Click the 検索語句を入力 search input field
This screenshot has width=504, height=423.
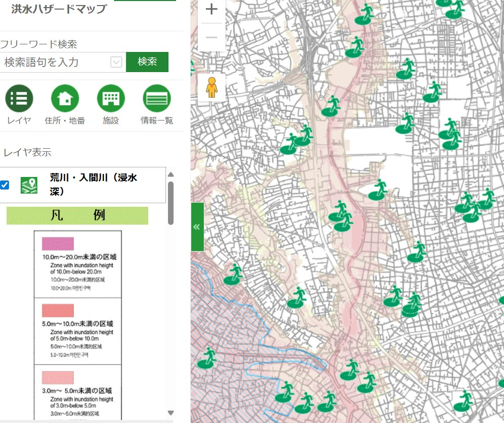click(54, 62)
